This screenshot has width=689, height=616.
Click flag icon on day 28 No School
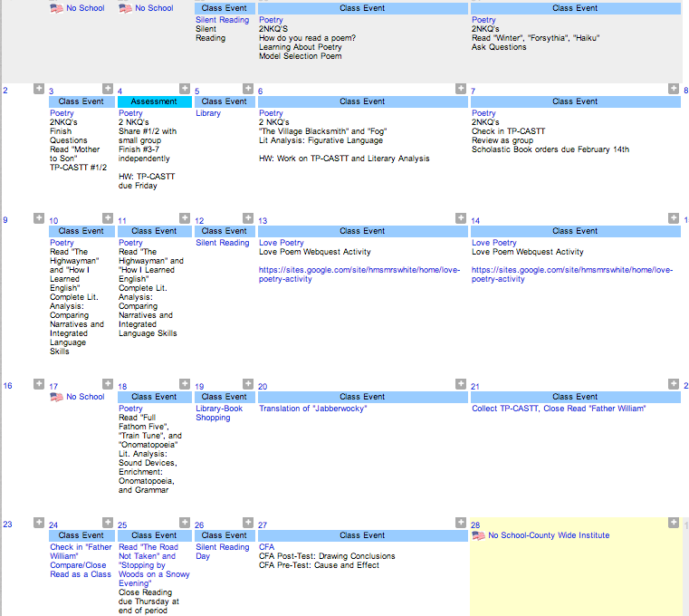[479, 535]
